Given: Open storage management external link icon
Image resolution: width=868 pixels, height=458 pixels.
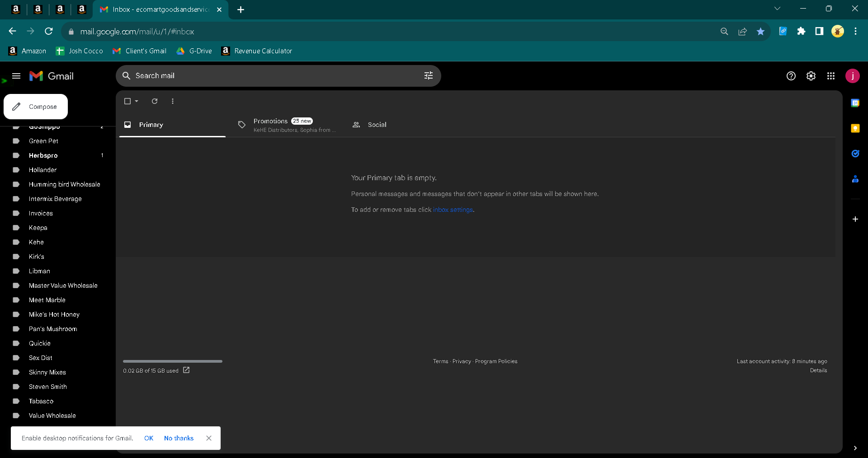Looking at the screenshot, I should coord(186,370).
